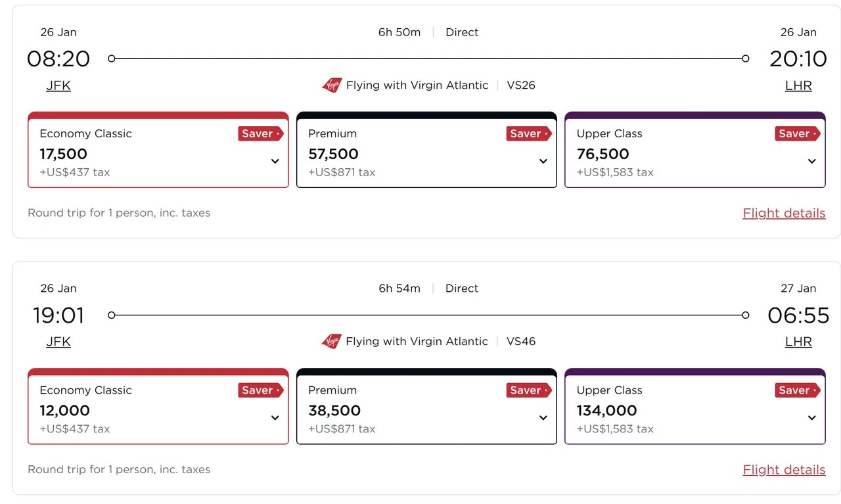Expand the 134,000 Upper Class fare chevron
The image size is (841, 504).
click(812, 417)
